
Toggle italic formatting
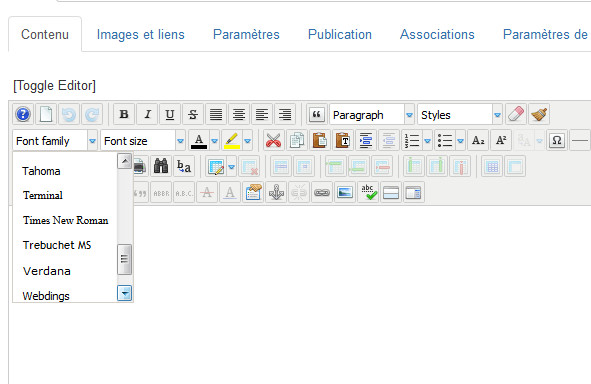tap(147, 114)
